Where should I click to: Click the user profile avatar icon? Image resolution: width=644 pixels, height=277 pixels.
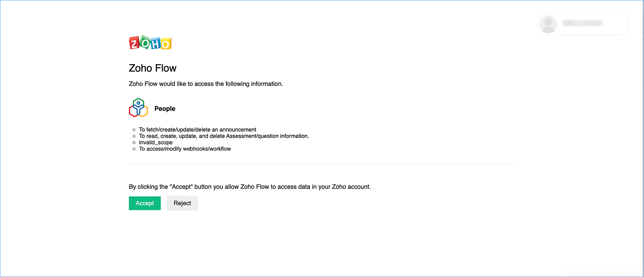[548, 24]
